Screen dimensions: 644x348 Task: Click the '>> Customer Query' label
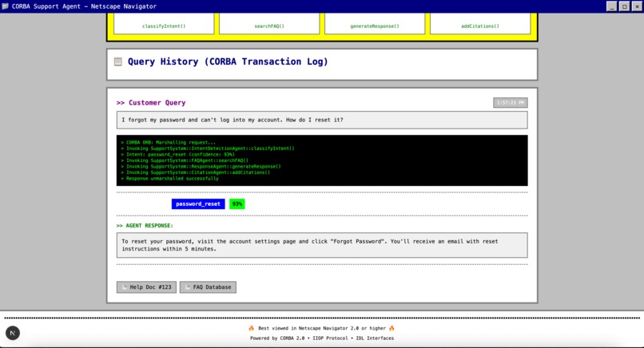click(151, 103)
